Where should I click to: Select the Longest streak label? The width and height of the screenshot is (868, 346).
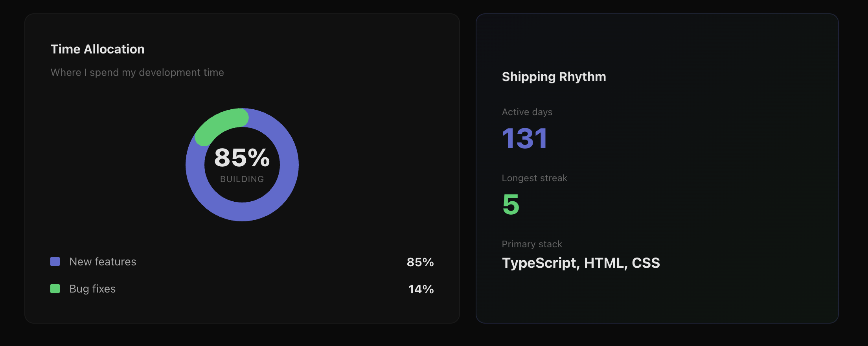pos(534,178)
